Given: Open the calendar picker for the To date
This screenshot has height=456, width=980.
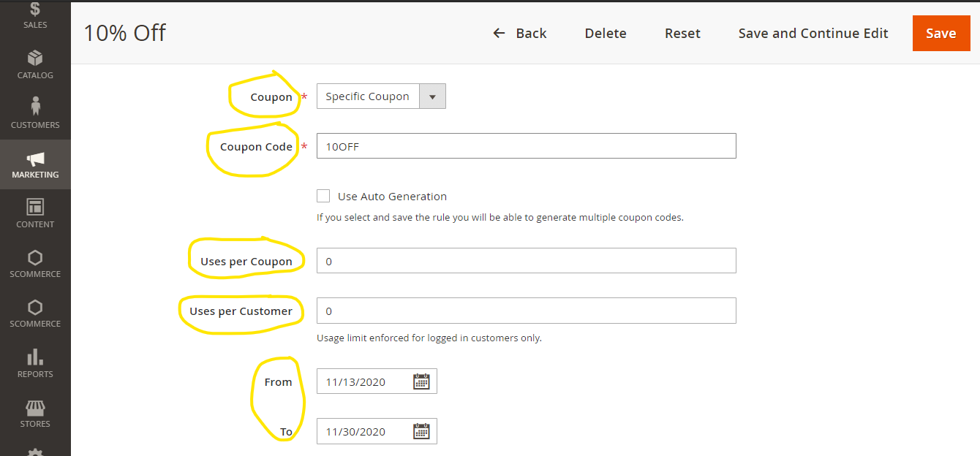Looking at the screenshot, I should [x=421, y=431].
